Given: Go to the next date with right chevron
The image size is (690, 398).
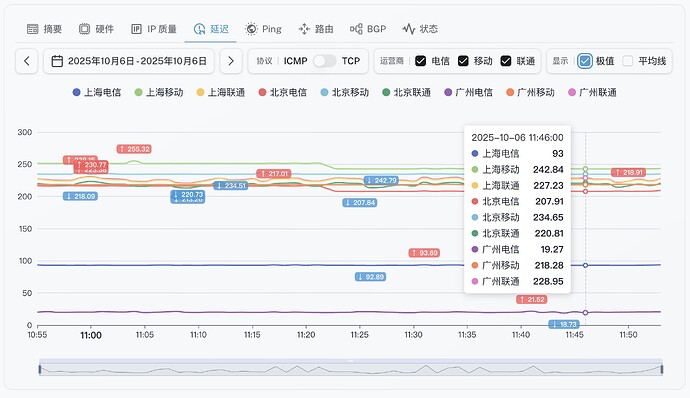Looking at the screenshot, I should tap(231, 61).
